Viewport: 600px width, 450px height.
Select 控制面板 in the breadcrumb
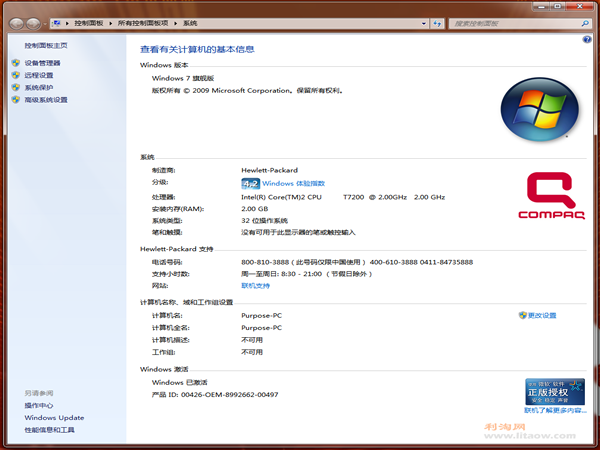[x=89, y=23]
